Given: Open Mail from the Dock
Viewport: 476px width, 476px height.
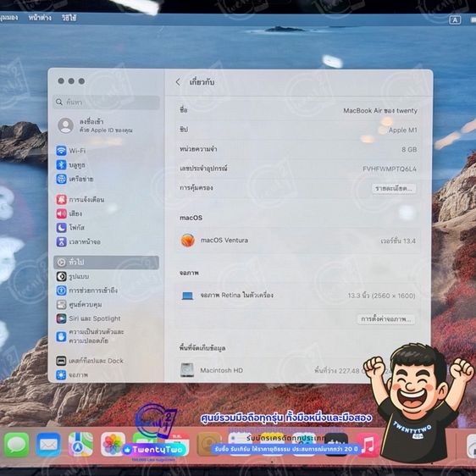Looking at the screenshot, I should pos(48,445).
